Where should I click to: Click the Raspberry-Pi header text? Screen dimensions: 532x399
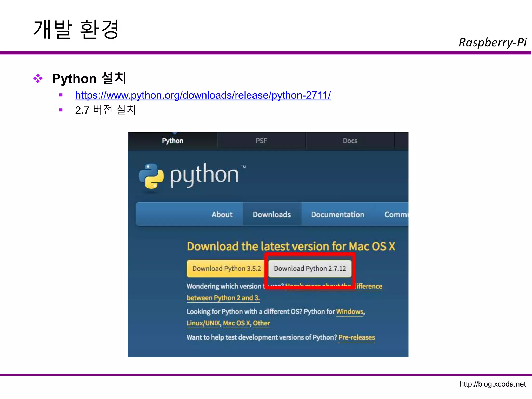coord(493,42)
